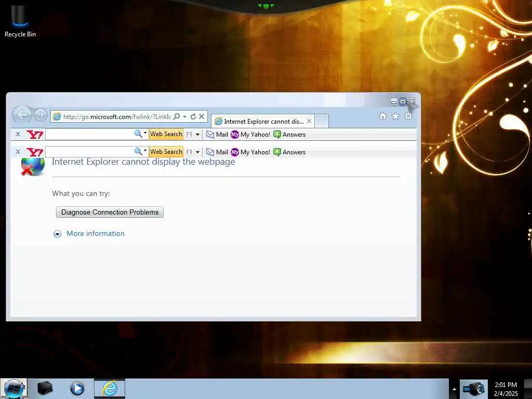Click the upper Yahoo bookmarks icon
This screenshot has height=399, width=532.
point(189,135)
